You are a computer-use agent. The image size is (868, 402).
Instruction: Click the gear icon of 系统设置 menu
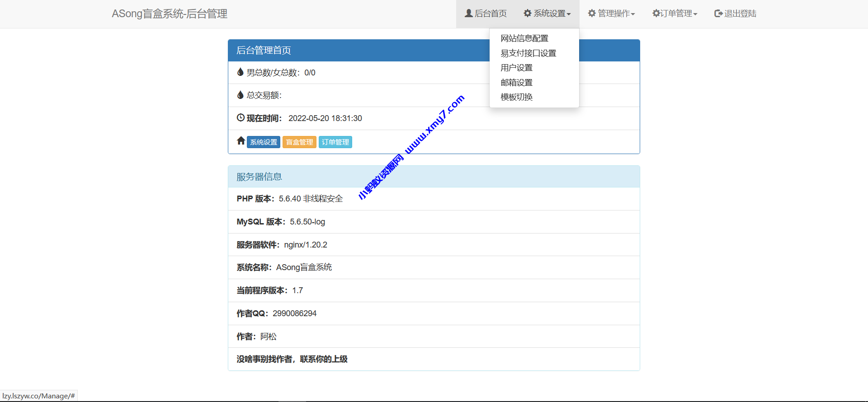pyautogui.click(x=528, y=14)
